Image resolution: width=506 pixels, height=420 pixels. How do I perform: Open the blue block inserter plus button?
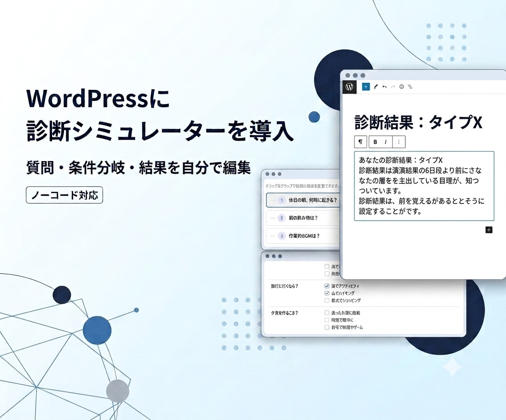pyautogui.click(x=366, y=87)
